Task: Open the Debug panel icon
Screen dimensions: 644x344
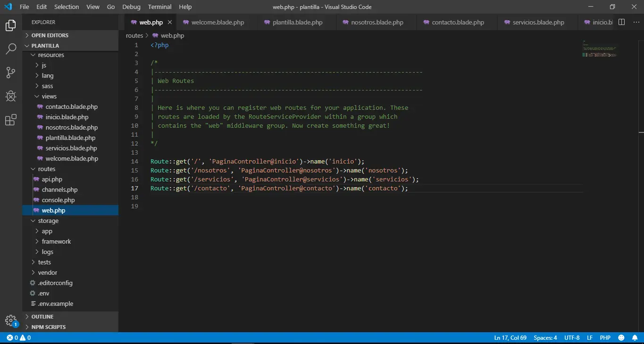Action: (10, 96)
